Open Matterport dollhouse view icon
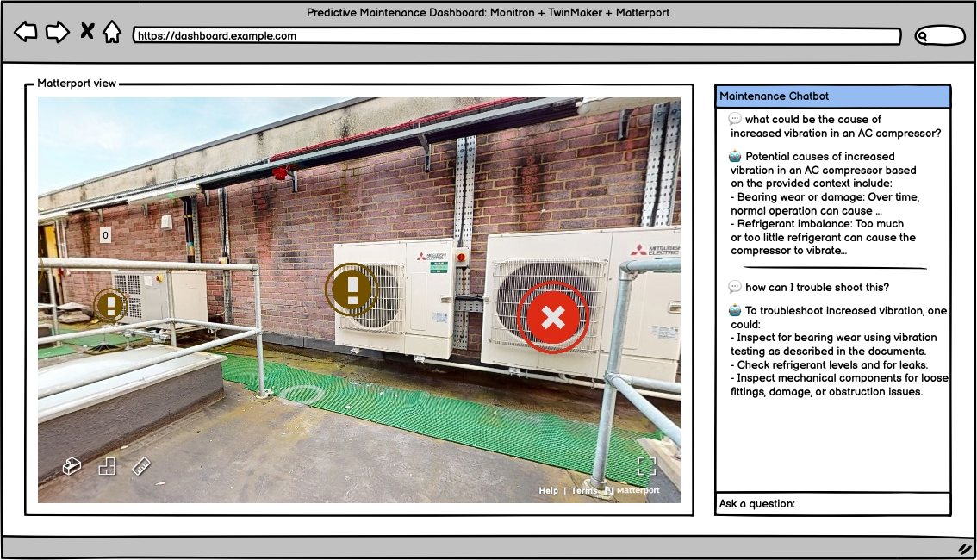Image resolution: width=977 pixels, height=560 pixels. point(72,466)
